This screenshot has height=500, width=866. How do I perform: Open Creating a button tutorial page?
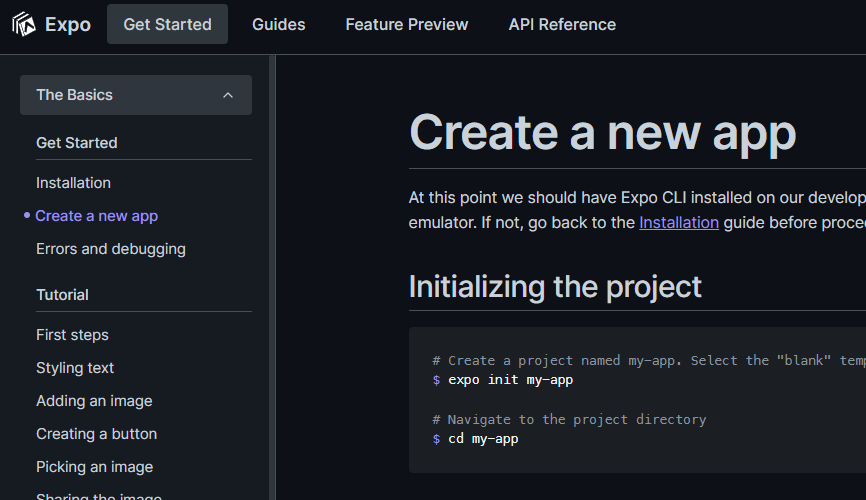[97, 434]
